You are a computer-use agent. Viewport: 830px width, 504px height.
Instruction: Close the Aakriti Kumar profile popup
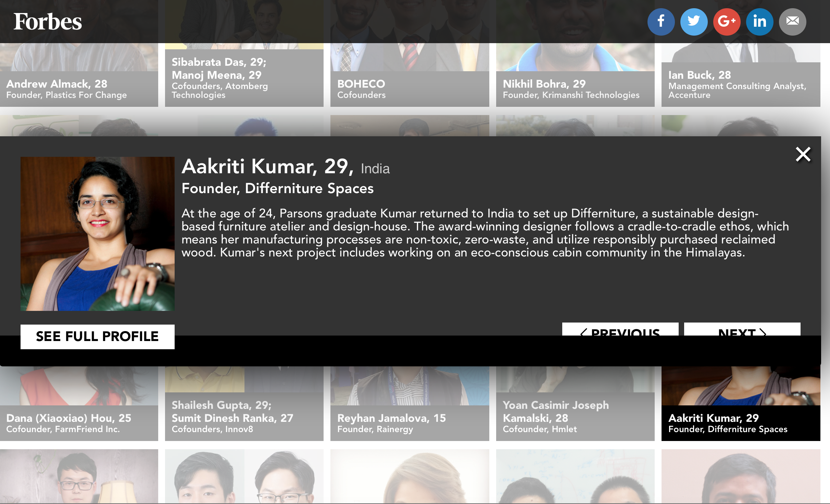pos(803,154)
